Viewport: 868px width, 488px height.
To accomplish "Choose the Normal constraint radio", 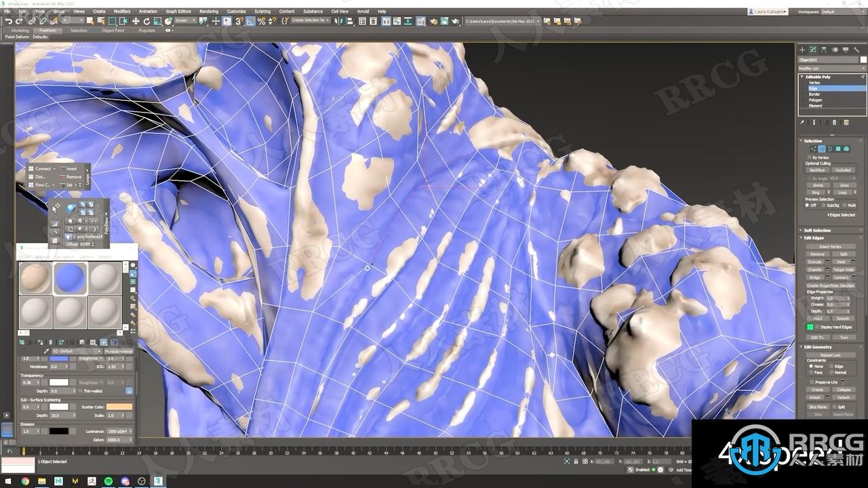I will click(x=831, y=372).
